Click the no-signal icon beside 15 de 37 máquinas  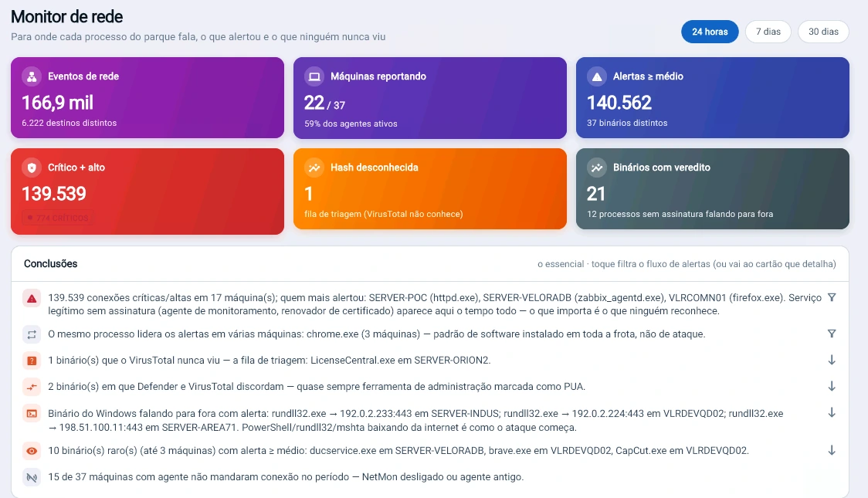tap(32, 477)
